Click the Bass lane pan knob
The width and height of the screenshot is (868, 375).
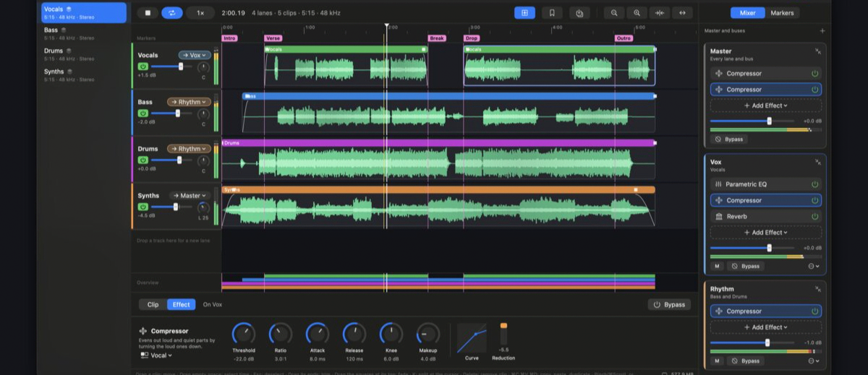(x=203, y=114)
